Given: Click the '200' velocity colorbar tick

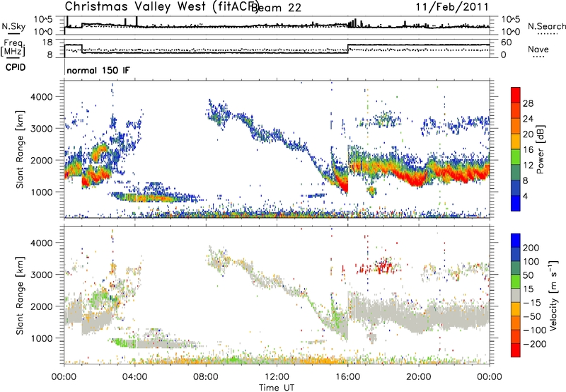Looking at the screenshot, I should [531, 248].
